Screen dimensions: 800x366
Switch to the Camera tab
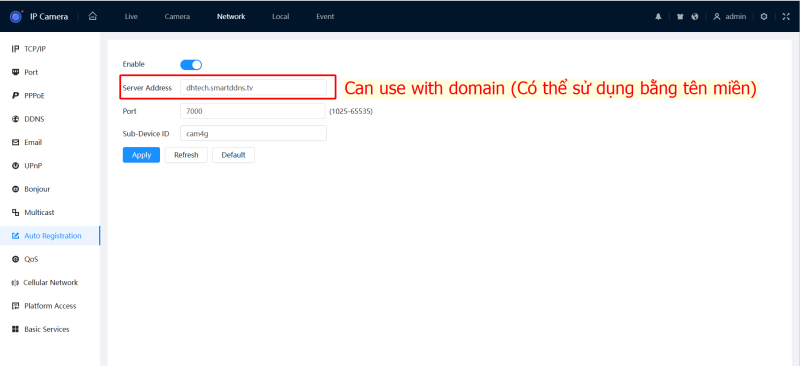(177, 16)
